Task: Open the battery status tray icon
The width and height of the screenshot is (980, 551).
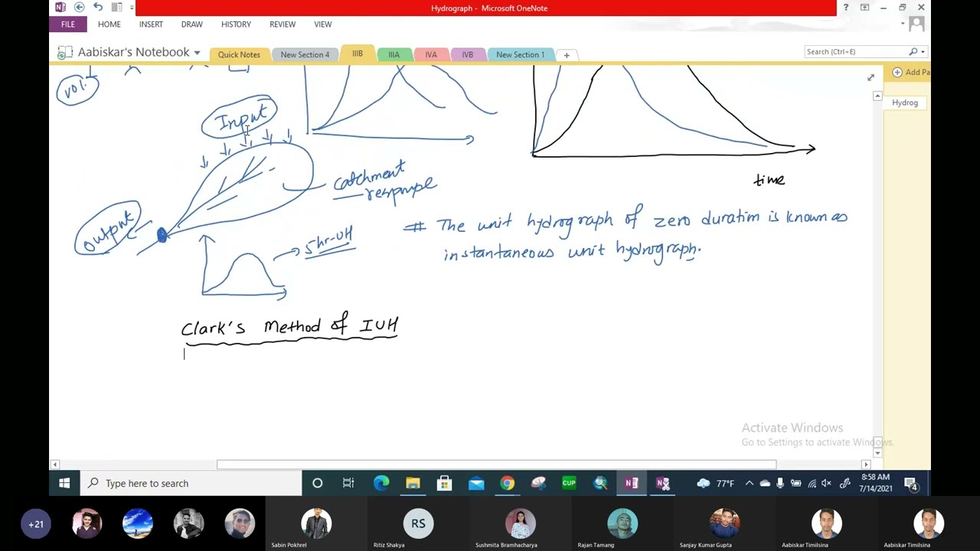Action: point(795,483)
